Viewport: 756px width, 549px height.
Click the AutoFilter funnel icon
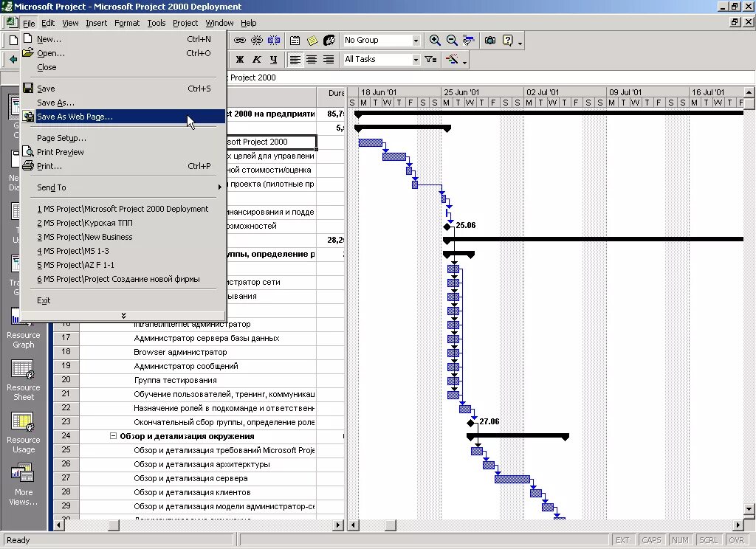click(x=430, y=59)
